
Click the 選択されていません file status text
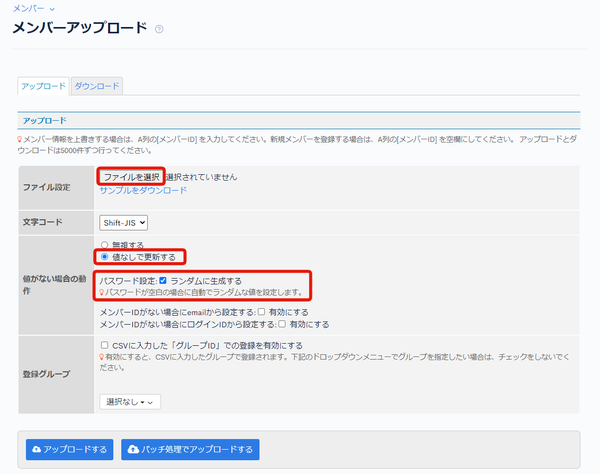[202, 177]
